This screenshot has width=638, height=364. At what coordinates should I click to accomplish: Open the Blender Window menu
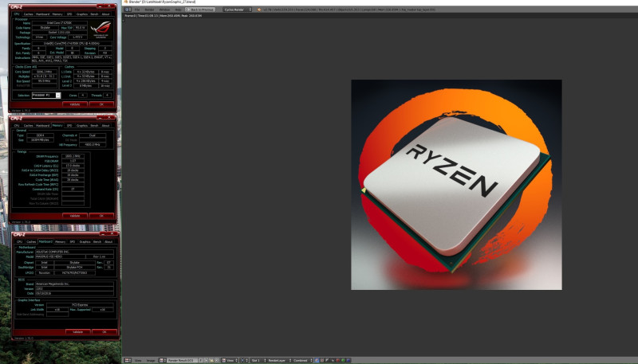164,10
